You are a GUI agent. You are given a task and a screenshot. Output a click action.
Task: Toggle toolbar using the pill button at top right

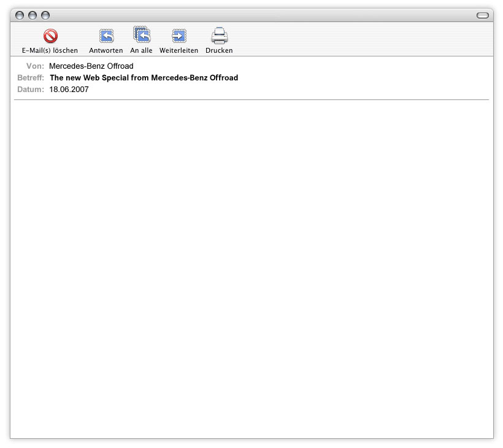click(x=483, y=15)
